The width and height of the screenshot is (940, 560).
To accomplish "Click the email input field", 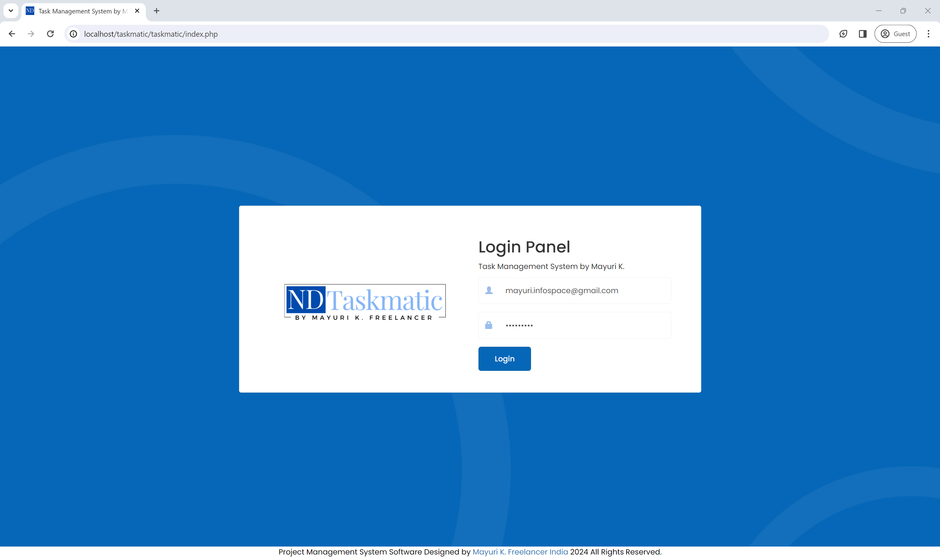I will pos(574,291).
